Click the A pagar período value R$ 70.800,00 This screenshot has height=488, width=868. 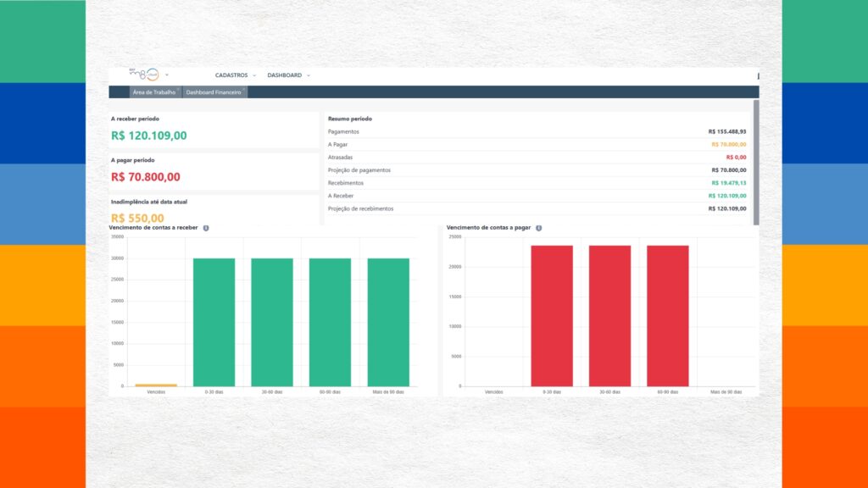click(x=146, y=177)
